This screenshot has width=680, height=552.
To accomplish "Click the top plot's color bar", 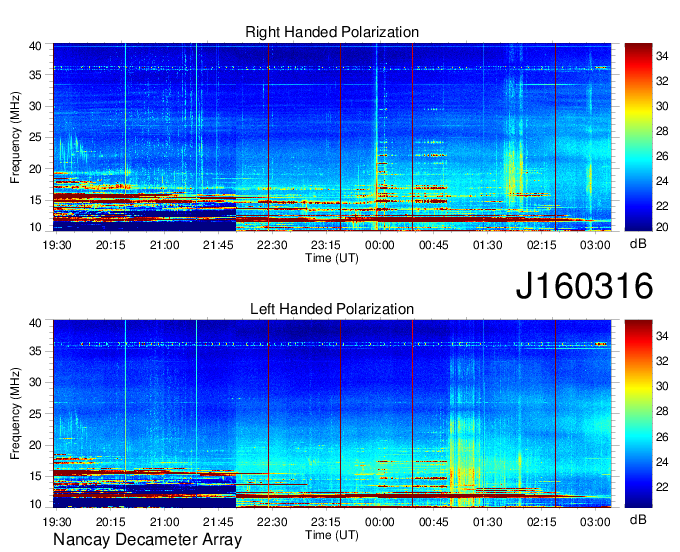I will click(638, 137).
